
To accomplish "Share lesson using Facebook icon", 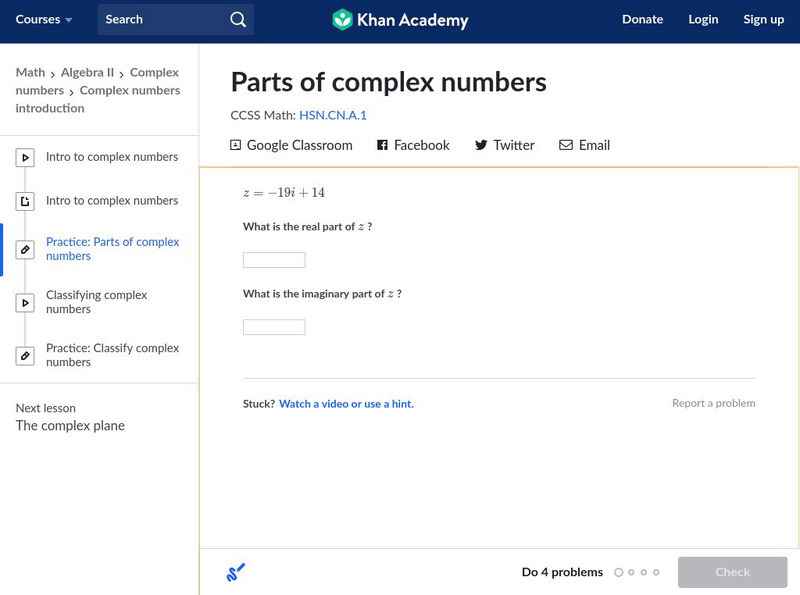I will pos(382,145).
